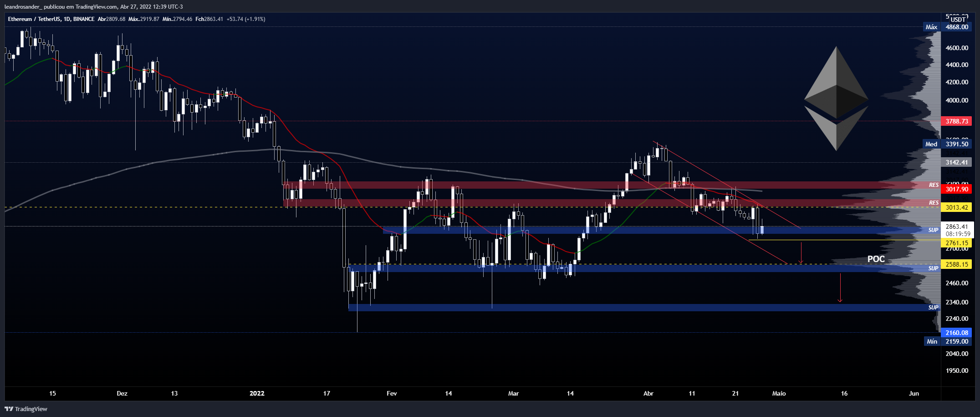The height and width of the screenshot is (417, 980).
Task: Click the 17 date label on time axis
Action: click(x=327, y=393)
